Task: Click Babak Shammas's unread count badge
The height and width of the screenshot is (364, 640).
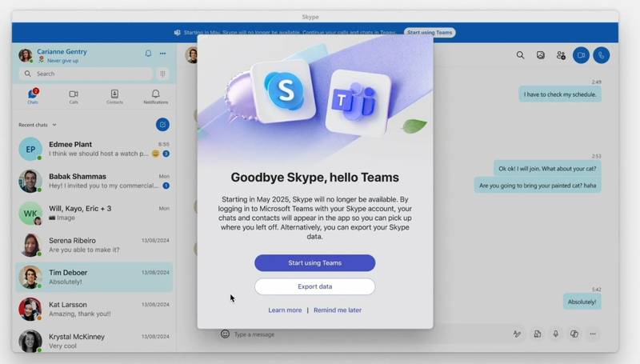Action: coord(166,186)
